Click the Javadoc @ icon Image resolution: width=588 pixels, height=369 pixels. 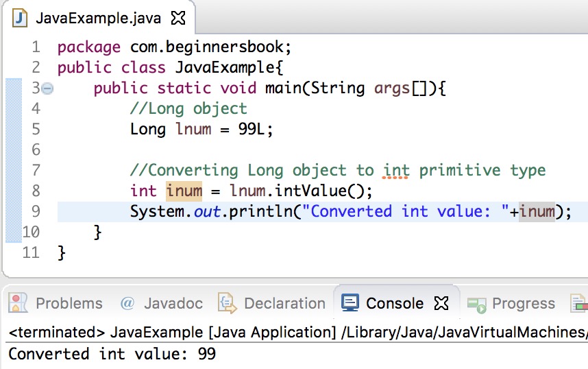click(127, 302)
